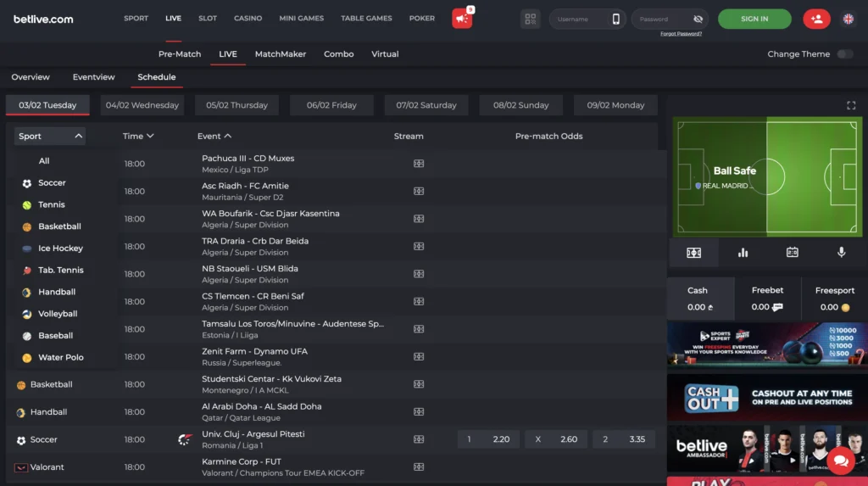Click stream icon for Al Arabi Doha match

coord(419,411)
